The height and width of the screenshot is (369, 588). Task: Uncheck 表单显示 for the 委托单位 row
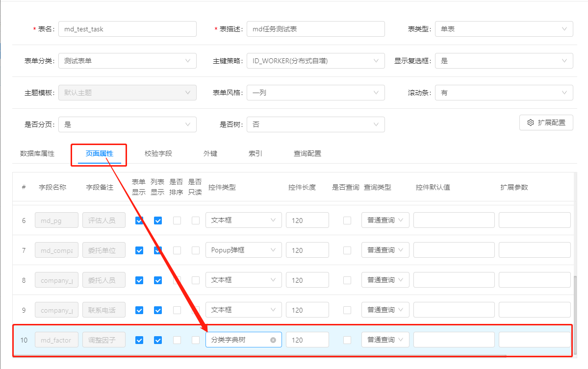click(x=139, y=250)
